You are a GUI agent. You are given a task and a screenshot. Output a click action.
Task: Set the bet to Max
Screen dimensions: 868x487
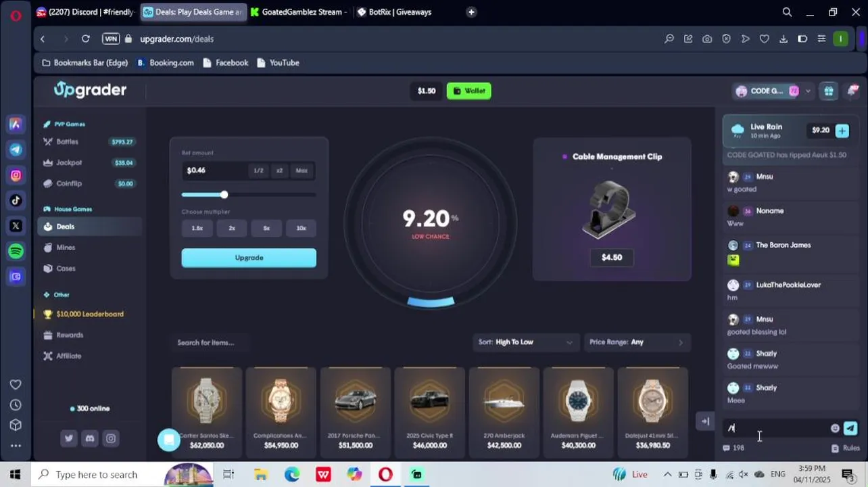[302, 170]
